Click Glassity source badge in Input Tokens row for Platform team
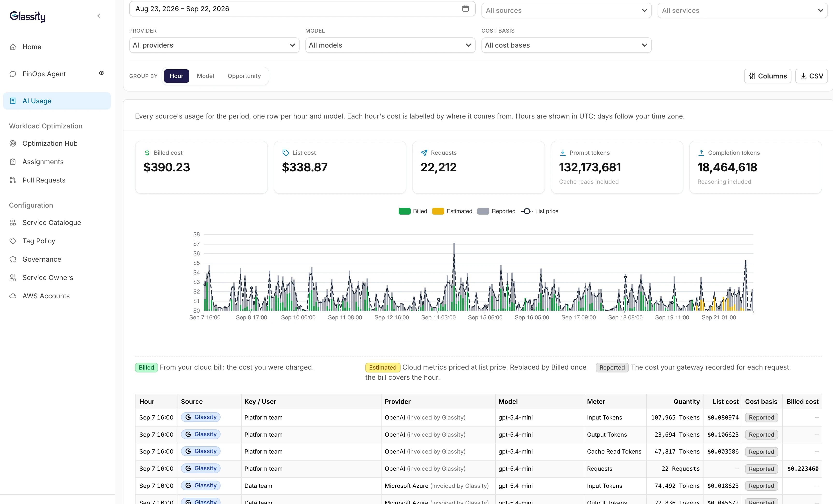The image size is (833, 504). pos(201,417)
